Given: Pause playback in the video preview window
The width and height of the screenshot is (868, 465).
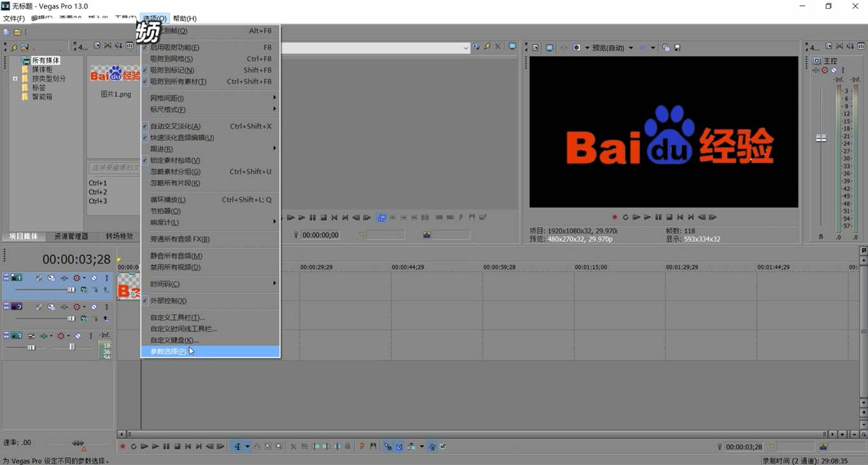Looking at the screenshot, I should (x=658, y=217).
